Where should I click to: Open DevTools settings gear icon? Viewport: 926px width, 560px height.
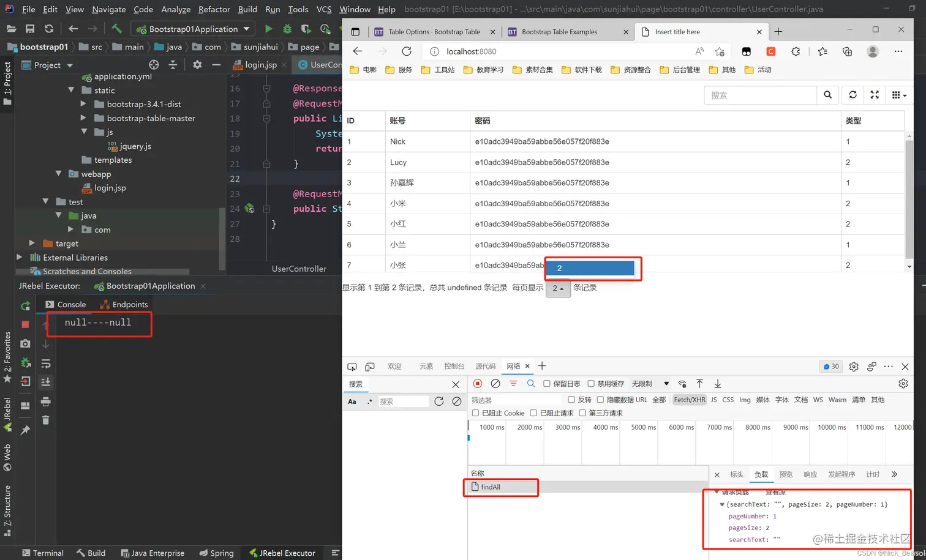pyautogui.click(x=854, y=366)
